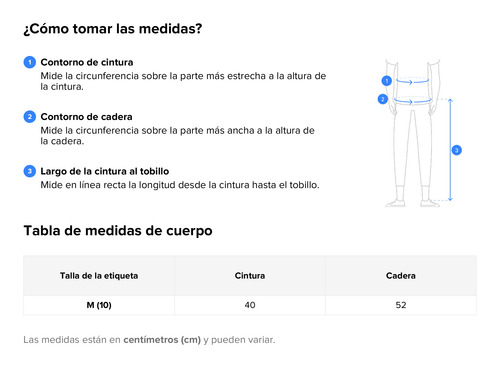
Task: Click blue number 1 badge beside Contorno de cintura
Action: coord(30,62)
